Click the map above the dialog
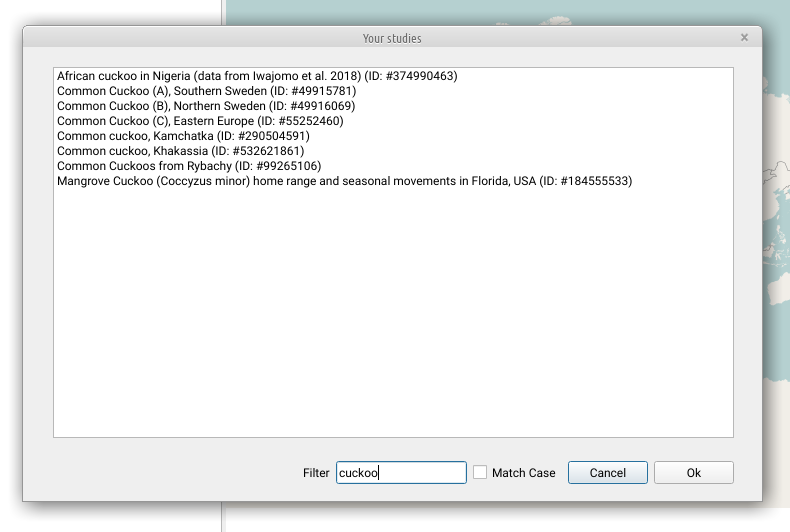Screen dimensions: 790x532 click(500, 12)
